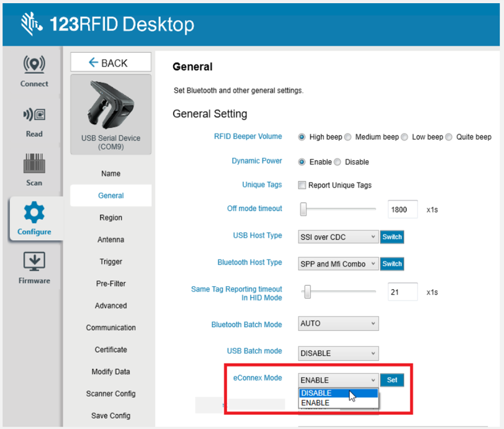
Task: Click the Dynamic Power label
Action: coord(257,161)
